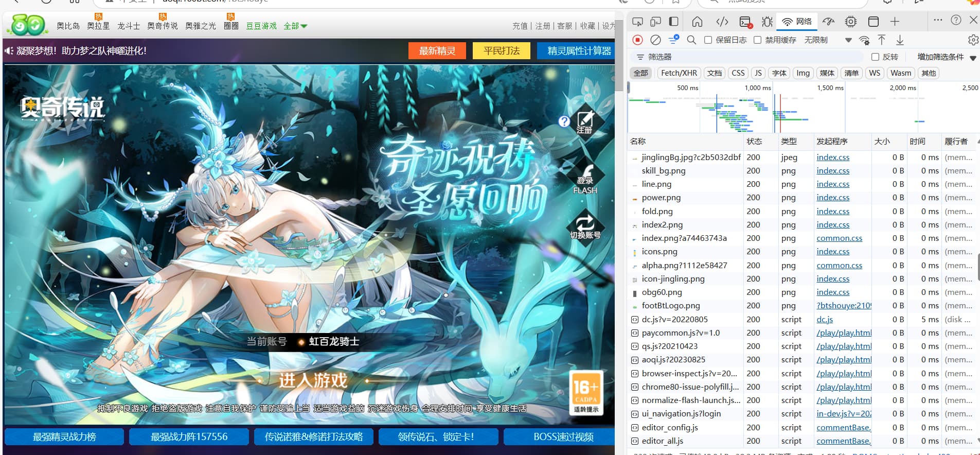The image size is (980, 455).
Task: Click the 充值 recharge link
Action: [520, 26]
